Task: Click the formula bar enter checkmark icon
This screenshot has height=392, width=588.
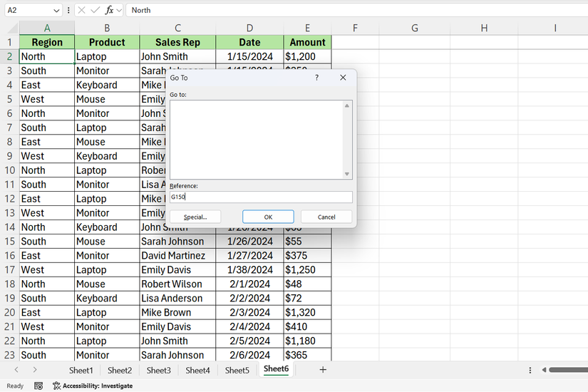Action: [95, 10]
